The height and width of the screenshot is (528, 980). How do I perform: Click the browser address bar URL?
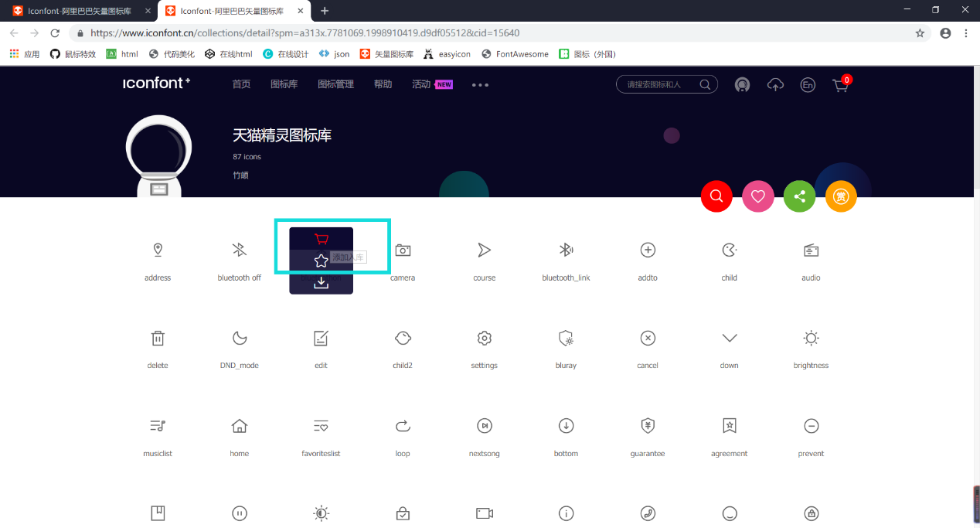[x=305, y=33]
